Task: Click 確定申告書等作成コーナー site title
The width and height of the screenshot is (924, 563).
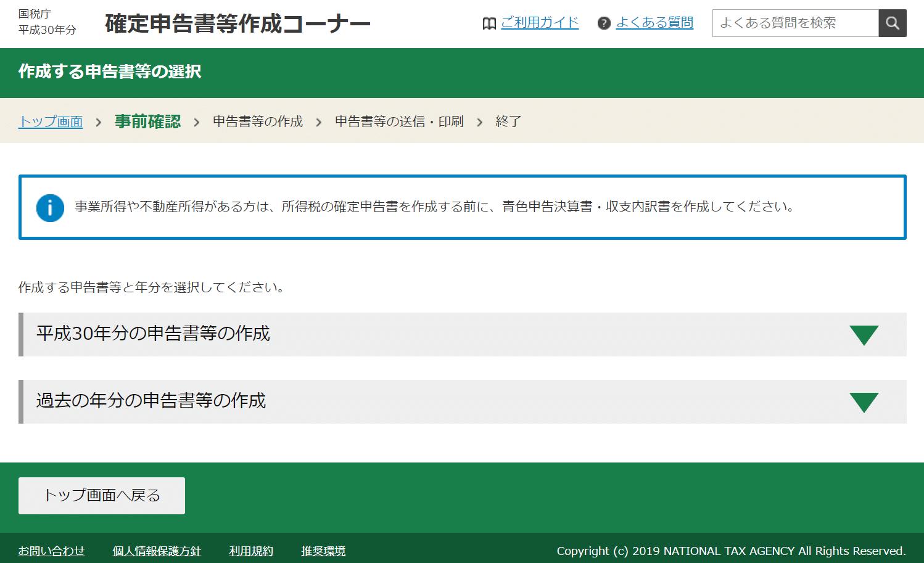Action: click(237, 23)
